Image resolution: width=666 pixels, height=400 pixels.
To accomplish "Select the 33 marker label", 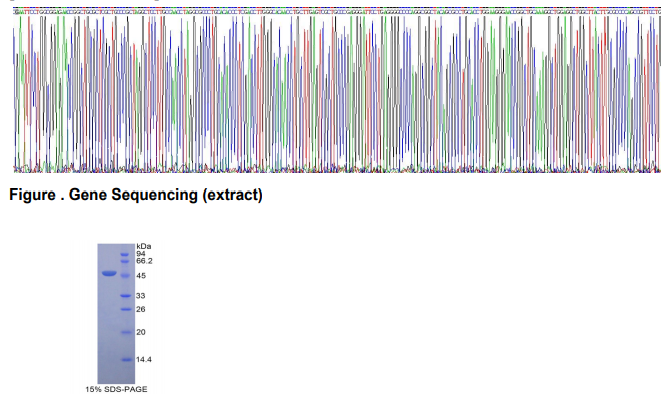I will click(x=141, y=296).
